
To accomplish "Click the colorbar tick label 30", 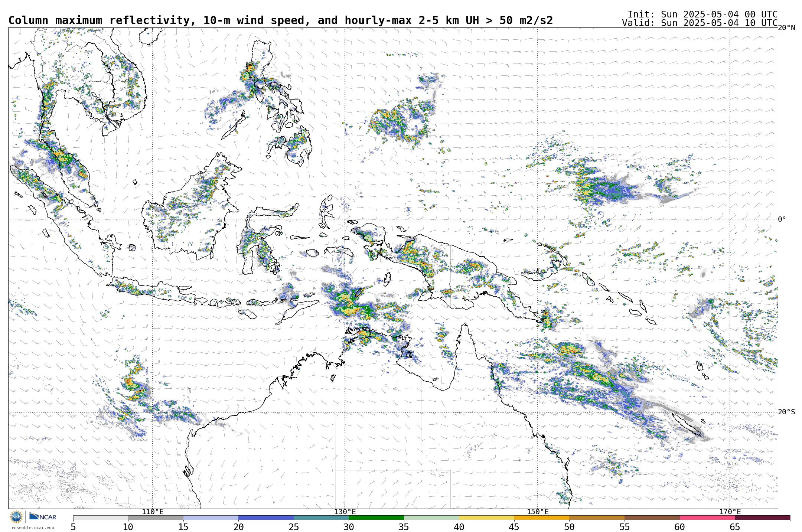I will (349, 527).
